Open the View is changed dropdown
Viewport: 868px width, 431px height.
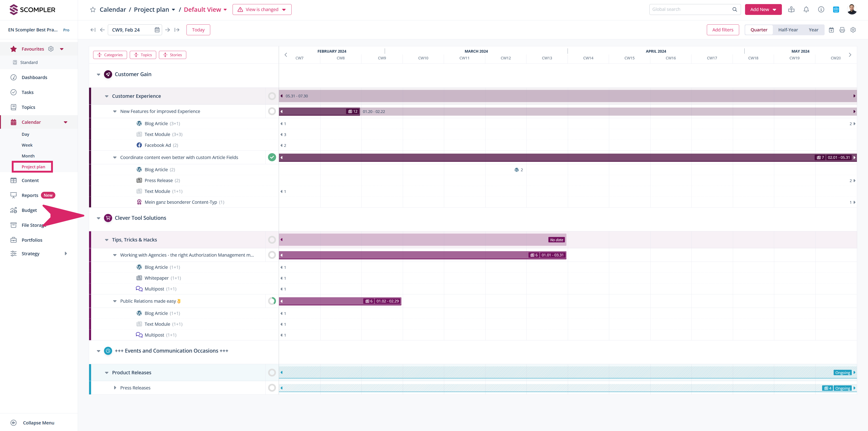pos(262,9)
